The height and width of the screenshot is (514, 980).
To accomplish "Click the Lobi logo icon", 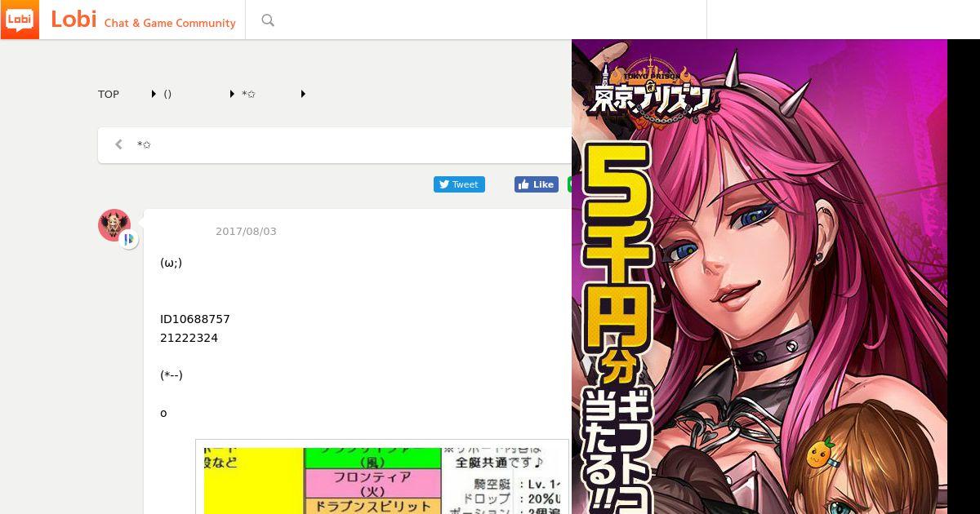I will point(20,20).
